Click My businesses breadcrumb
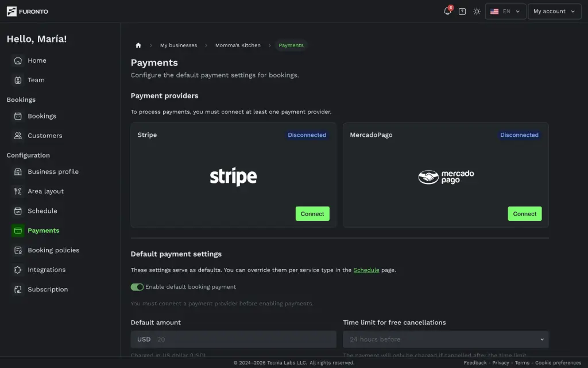Image resolution: width=588 pixels, height=368 pixels. pyautogui.click(x=179, y=45)
